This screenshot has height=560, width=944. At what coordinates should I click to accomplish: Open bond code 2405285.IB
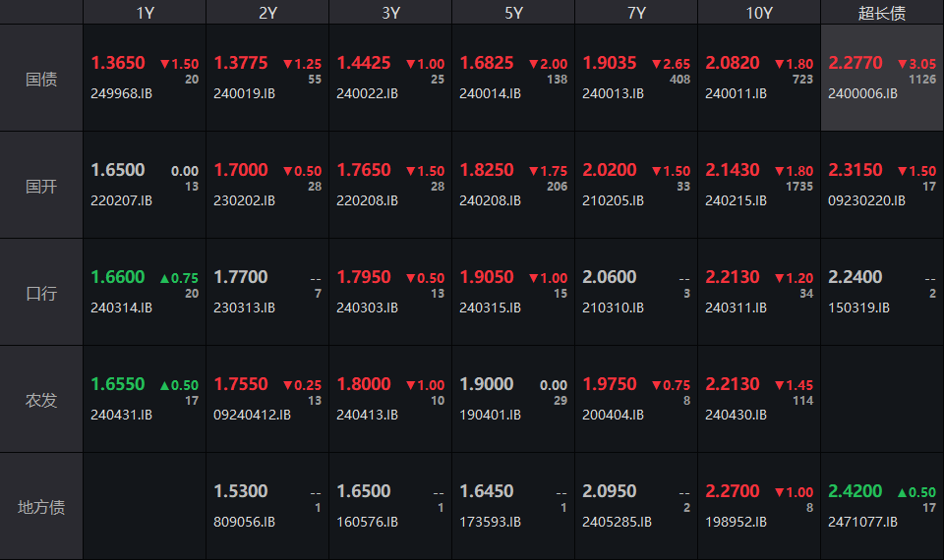point(617,522)
